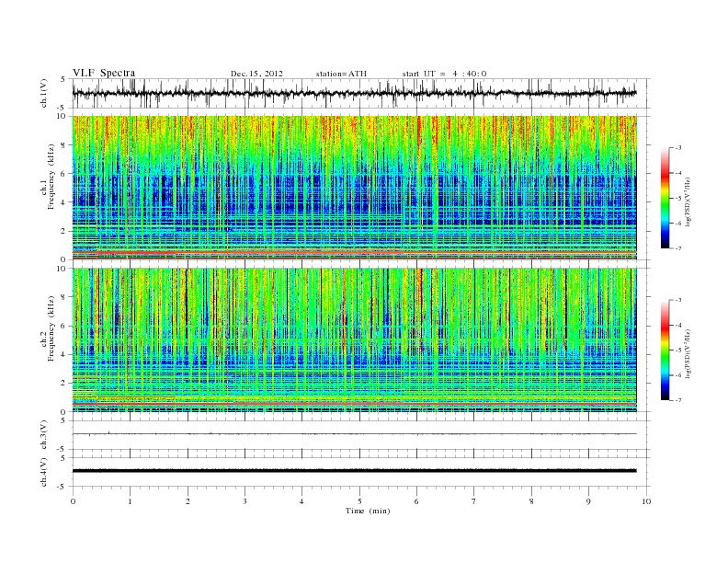728x563 pixels.
Task: Click time axis tick label "0"
Action: (73, 501)
